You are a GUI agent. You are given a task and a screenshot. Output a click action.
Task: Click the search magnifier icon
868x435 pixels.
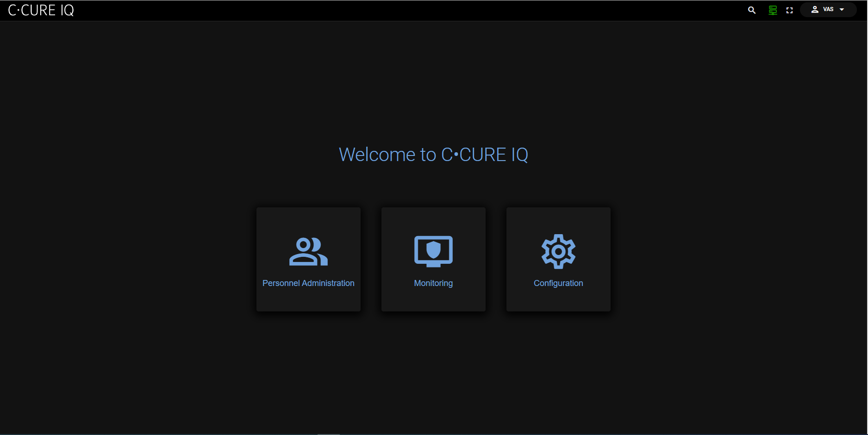(x=752, y=10)
